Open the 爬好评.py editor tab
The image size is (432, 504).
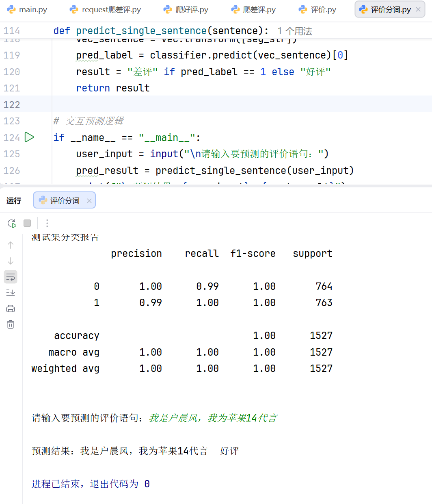tap(186, 10)
